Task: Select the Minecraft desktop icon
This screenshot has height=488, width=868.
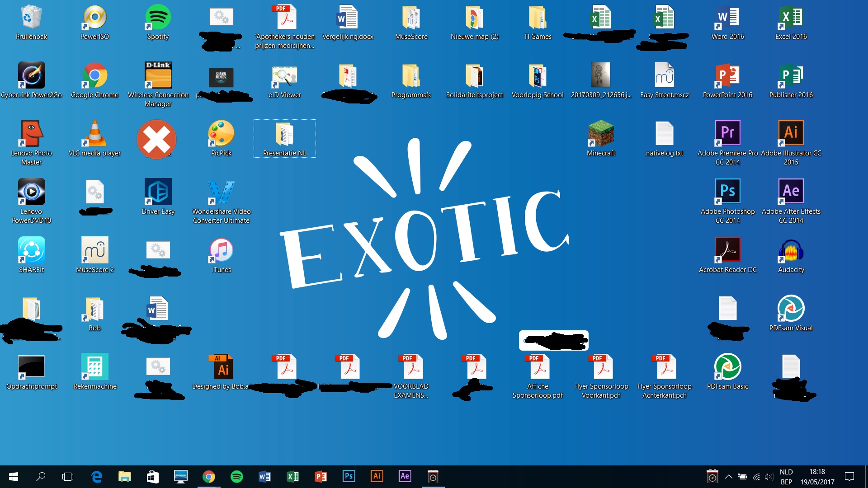Action: click(601, 134)
